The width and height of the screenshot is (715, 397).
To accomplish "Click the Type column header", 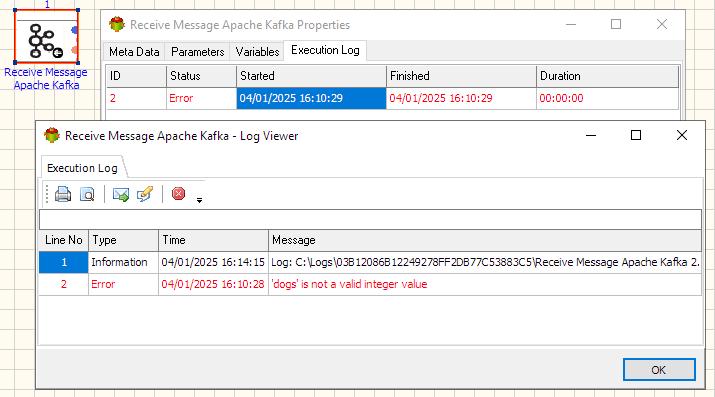I will 123,240.
